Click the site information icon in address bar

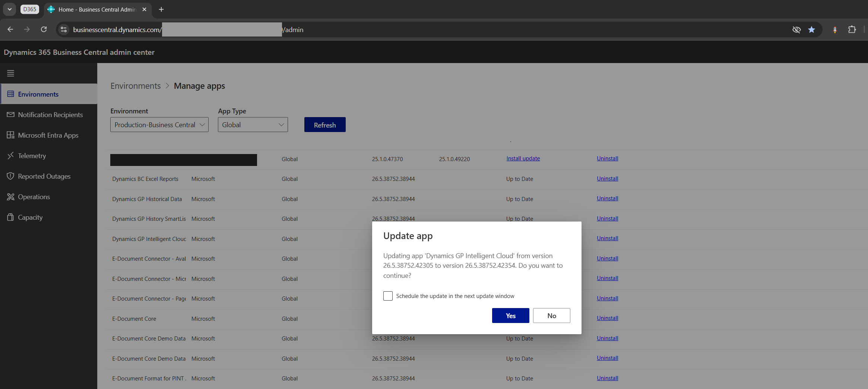(64, 29)
